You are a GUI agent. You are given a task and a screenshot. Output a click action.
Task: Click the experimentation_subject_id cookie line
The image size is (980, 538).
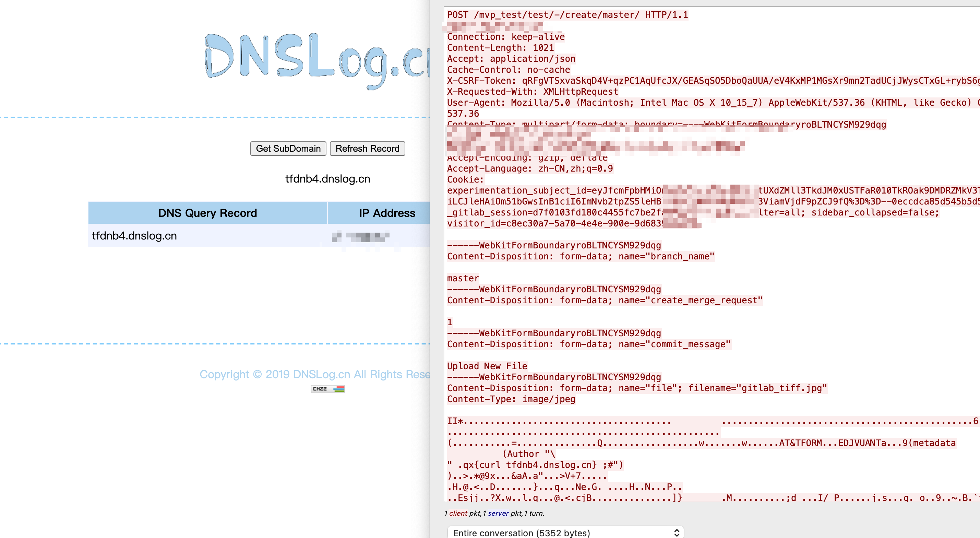click(713, 190)
